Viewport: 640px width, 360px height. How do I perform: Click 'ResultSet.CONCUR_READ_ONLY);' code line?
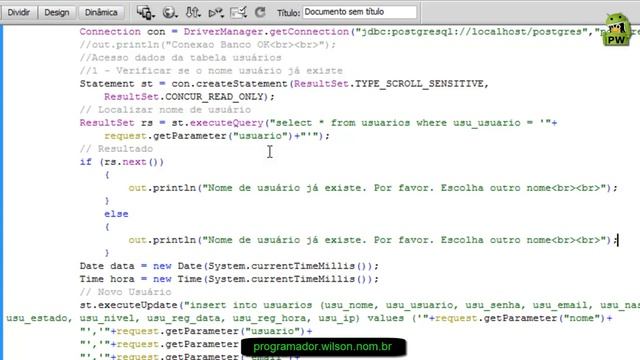(x=189, y=97)
